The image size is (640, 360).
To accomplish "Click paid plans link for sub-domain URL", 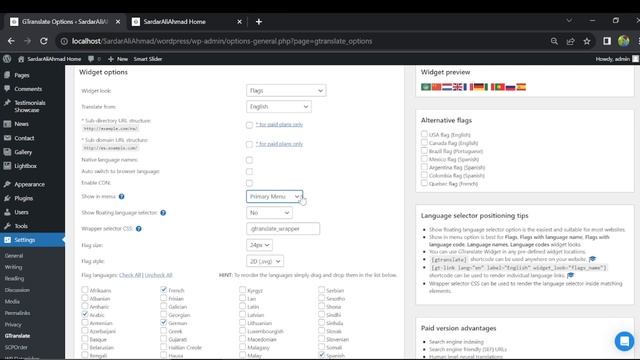I will coord(279,144).
